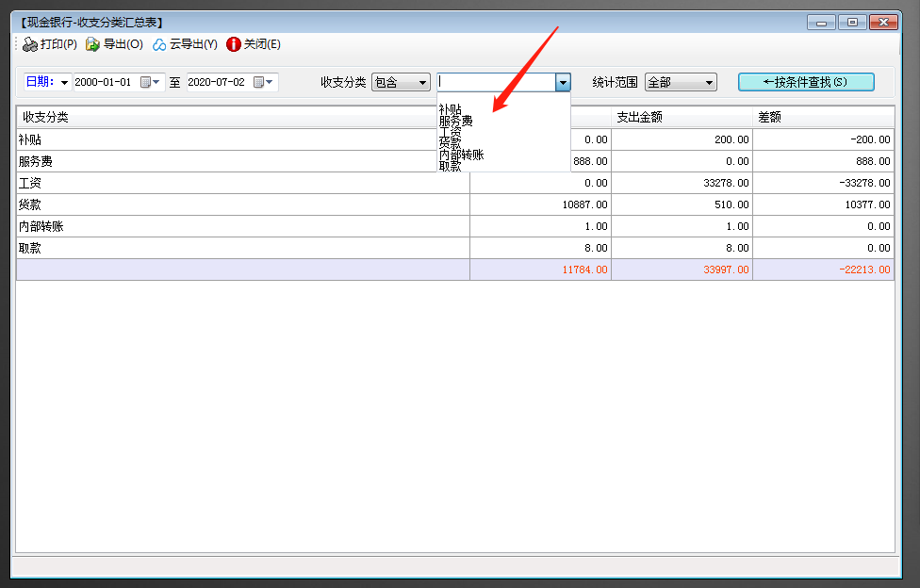Choose 补贴 in the open dropdown list

click(451, 109)
